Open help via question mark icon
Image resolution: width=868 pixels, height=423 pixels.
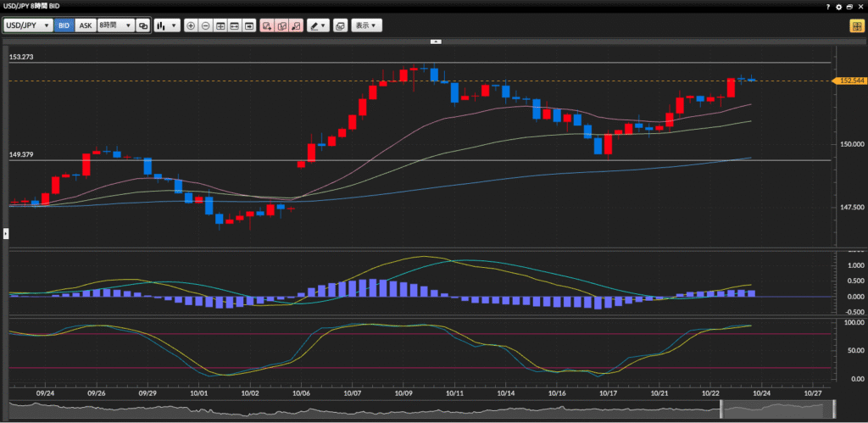(x=828, y=6)
